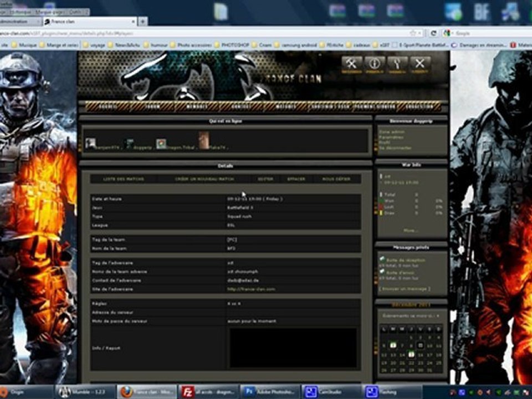Click the Effacer button in details bar
This screenshot has height=399, width=532.
pyautogui.click(x=296, y=179)
